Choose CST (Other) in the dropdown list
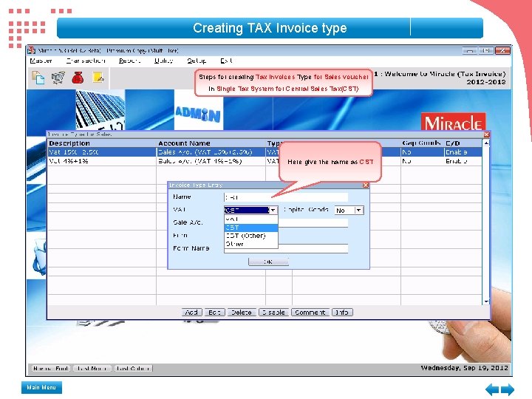Viewport: 532px width, 399px height. tap(251, 236)
